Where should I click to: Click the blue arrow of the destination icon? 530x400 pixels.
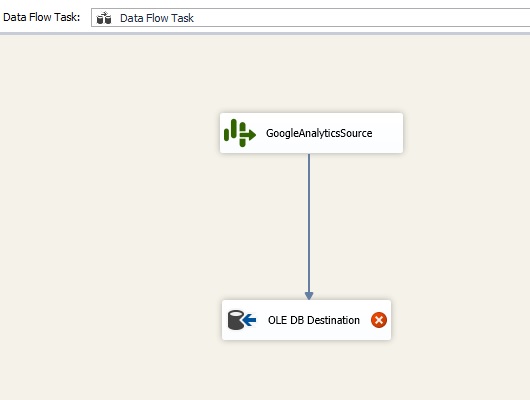pos(249,320)
